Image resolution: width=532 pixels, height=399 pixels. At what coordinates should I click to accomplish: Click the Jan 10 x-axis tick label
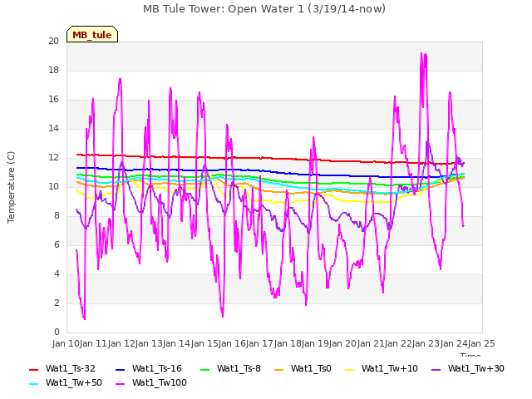tap(66, 343)
